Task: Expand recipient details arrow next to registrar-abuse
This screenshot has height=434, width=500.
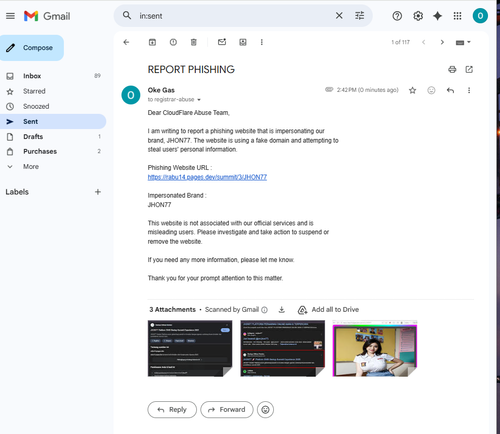Action: point(199,100)
